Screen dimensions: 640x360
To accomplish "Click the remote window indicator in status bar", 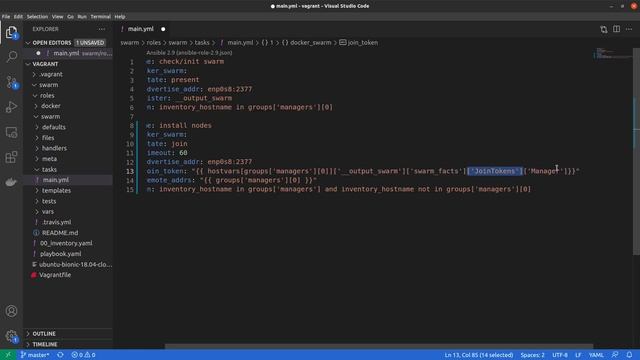I will click(x=8, y=355).
